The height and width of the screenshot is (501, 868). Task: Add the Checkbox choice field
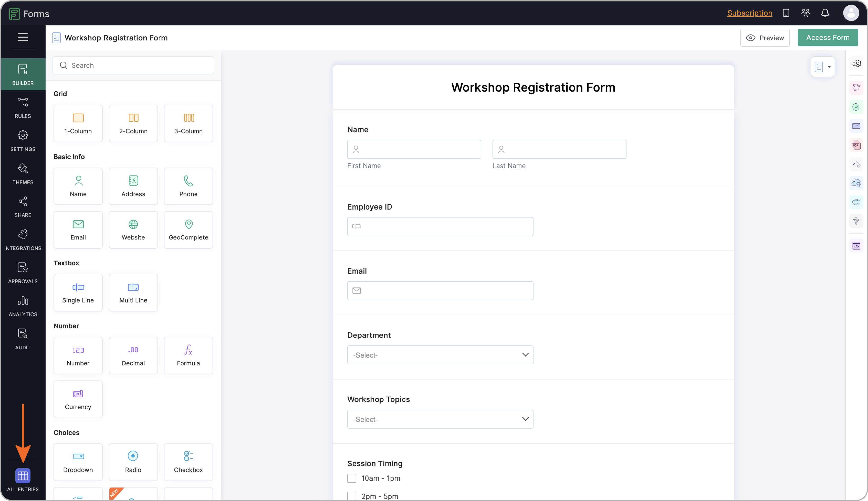[189, 462]
